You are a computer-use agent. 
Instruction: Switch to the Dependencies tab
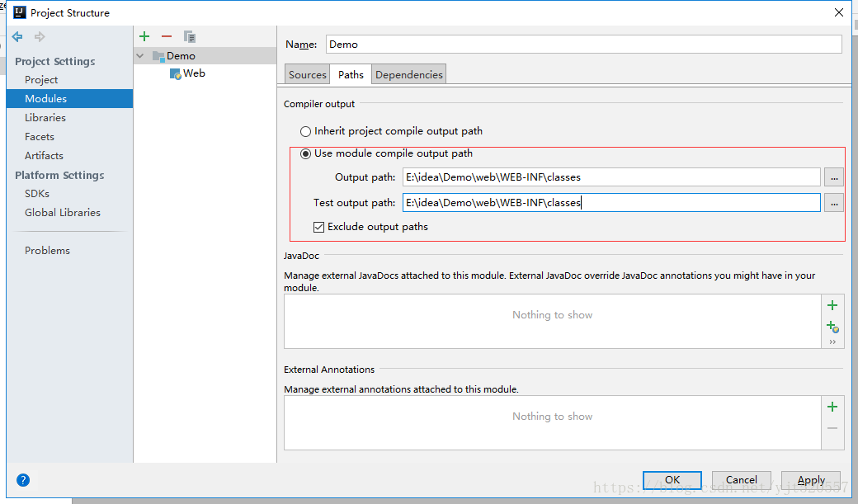pos(408,74)
